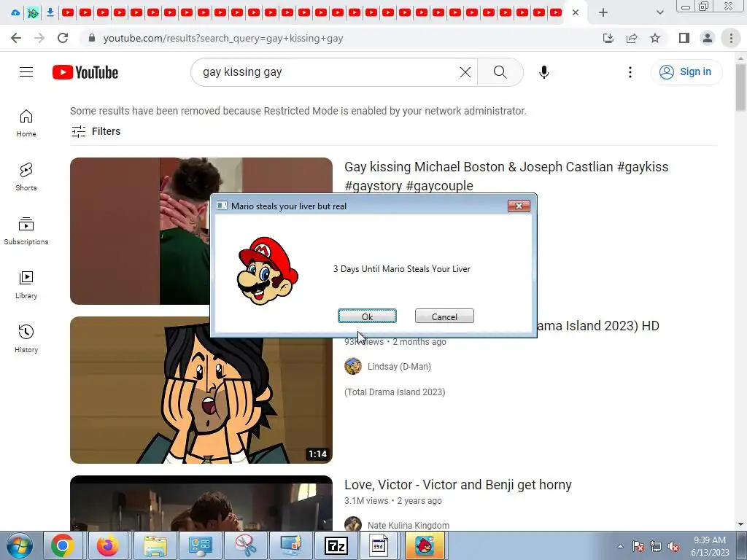The width and height of the screenshot is (747, 560).
Task: Click the magnifier search button
Action: click(500, 72)
